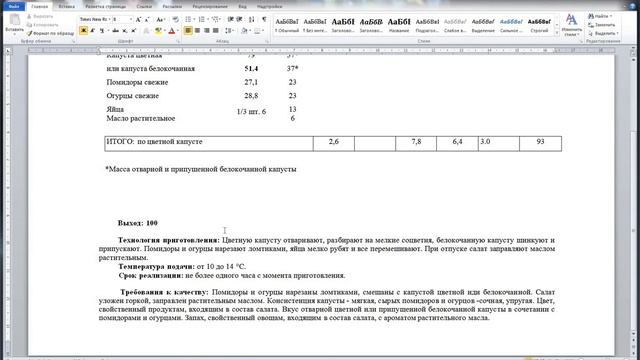Start a bulleted list
640x360 pixels.
point(188,20)
